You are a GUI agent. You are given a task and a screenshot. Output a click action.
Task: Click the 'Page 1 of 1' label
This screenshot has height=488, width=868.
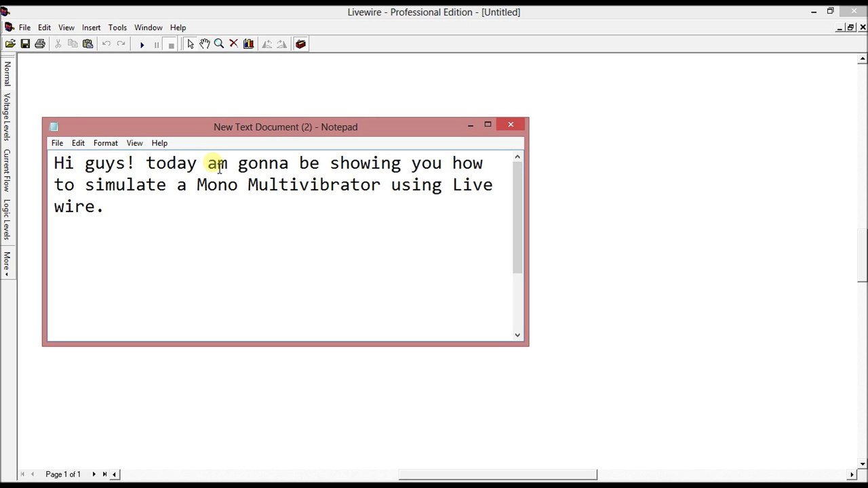pos(63,474)
